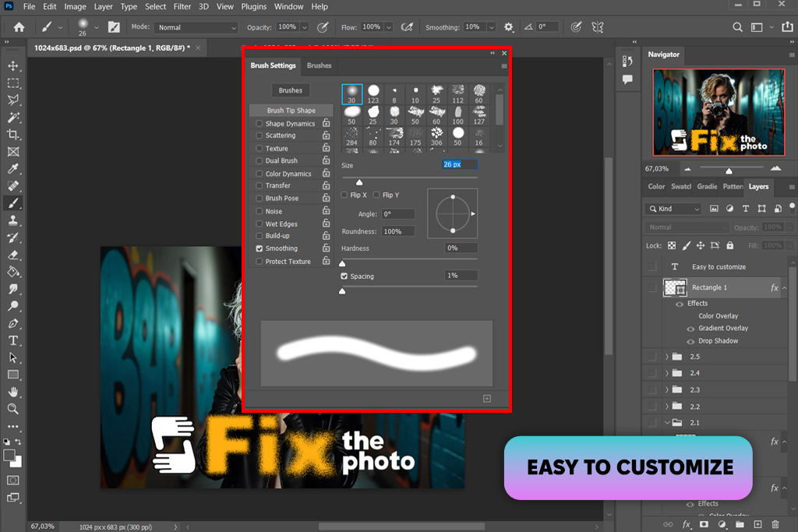This screenshot has height=532, width=798.
Task: Open the Image menu
Action: (x=75, y=6)
